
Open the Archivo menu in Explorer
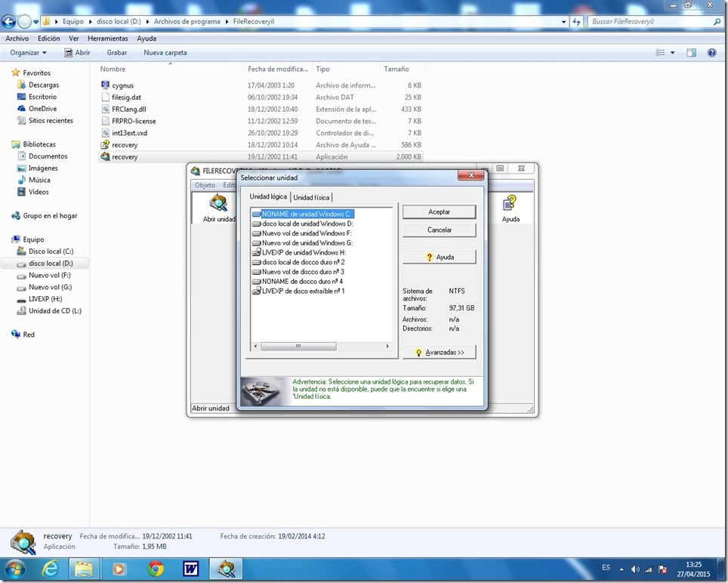click(17, 39)
